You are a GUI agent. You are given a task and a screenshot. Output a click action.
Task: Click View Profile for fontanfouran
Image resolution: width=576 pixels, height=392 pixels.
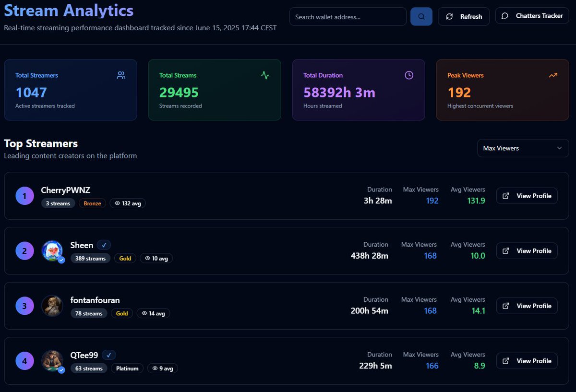pos(527,306)
